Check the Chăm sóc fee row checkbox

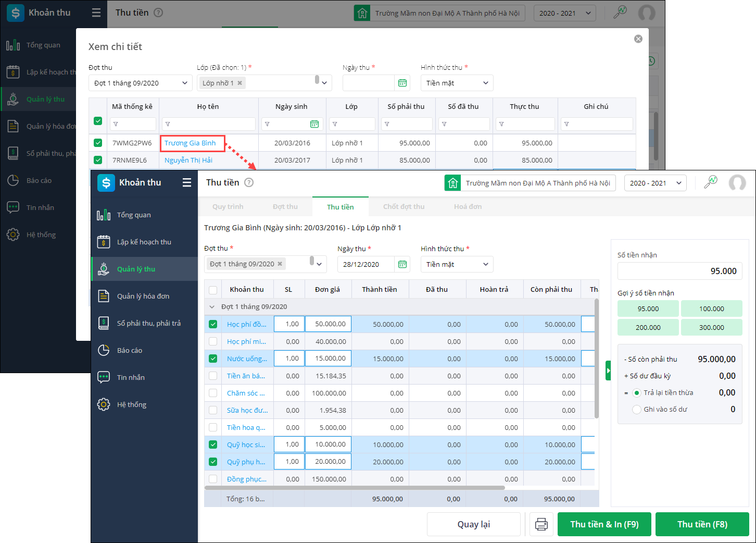pos(213,393)
